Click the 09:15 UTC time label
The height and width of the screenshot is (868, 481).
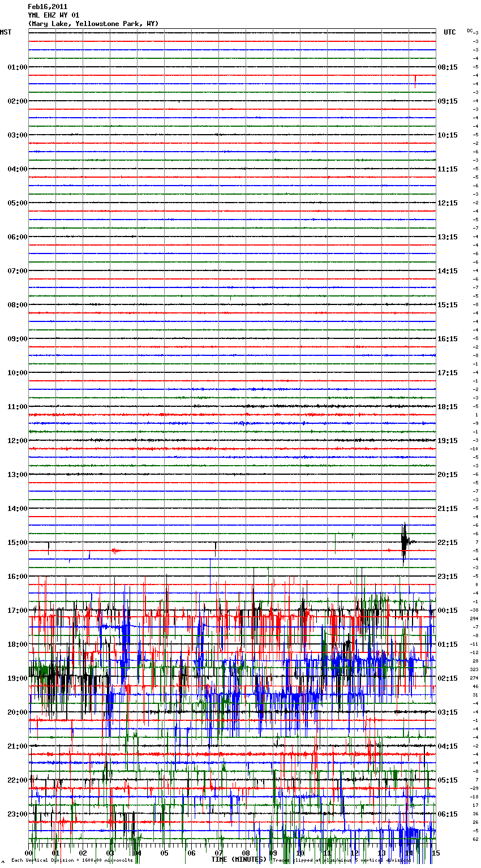coord(448,101)
